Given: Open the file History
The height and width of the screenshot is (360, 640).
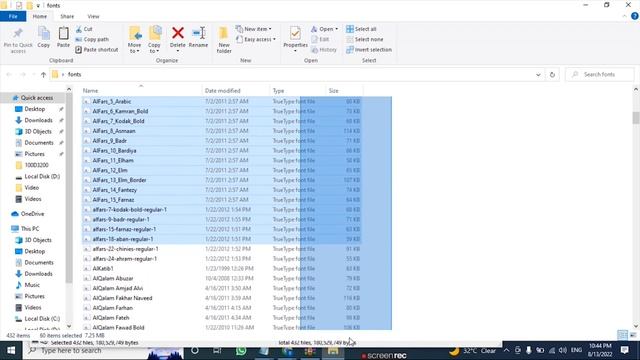Looking at the screenshot, I should coord(324,50).
